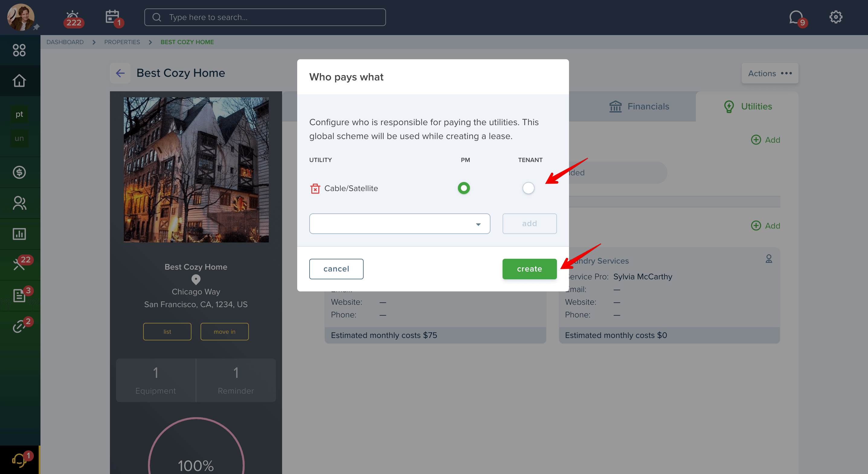Open the 'un' sidebar shortcut
Image resolution: width=868 pixels, height=474 pixels.
click(x=19, y=138)
